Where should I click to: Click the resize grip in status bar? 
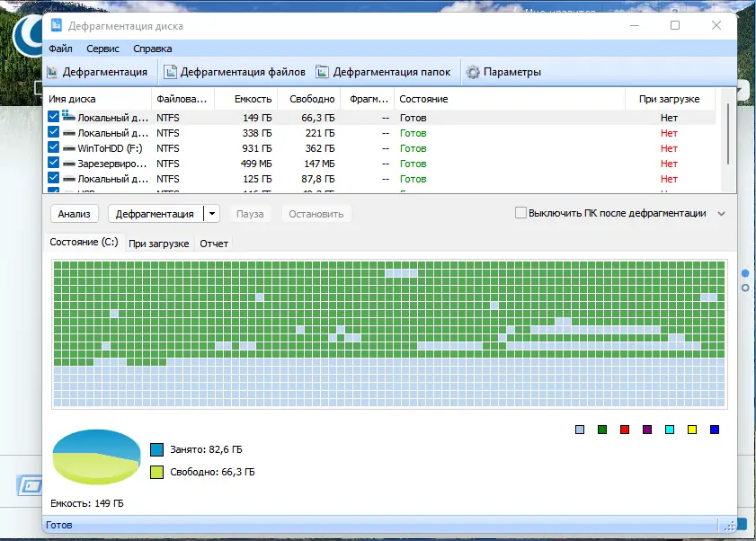pos(729,526)
